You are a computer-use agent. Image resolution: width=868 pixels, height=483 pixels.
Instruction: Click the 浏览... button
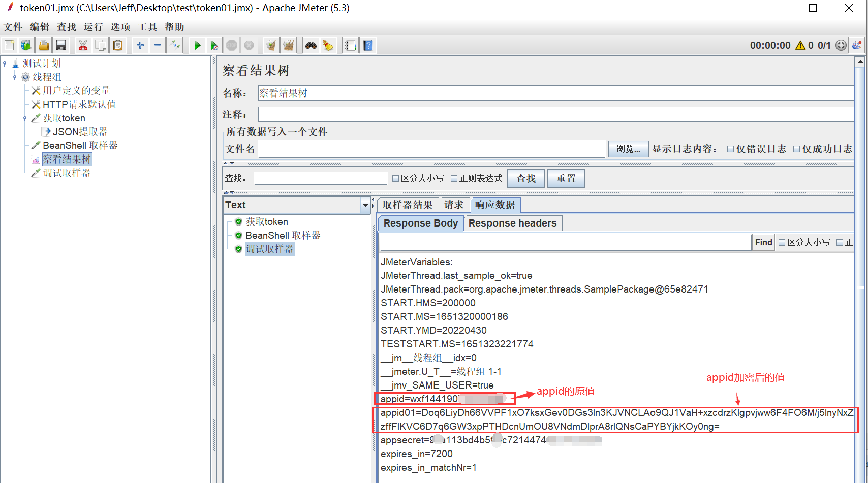[628, 149]
